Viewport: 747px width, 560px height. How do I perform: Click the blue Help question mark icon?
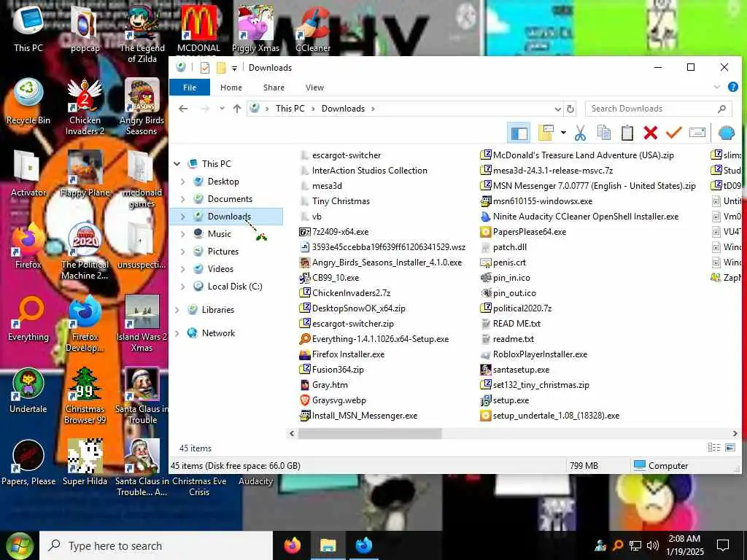[733, 87]
